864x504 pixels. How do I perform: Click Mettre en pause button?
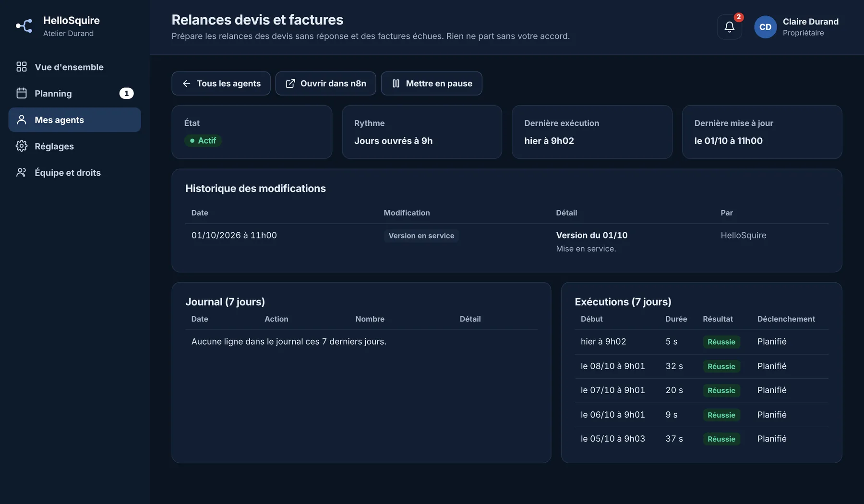[x=432, y=84]
